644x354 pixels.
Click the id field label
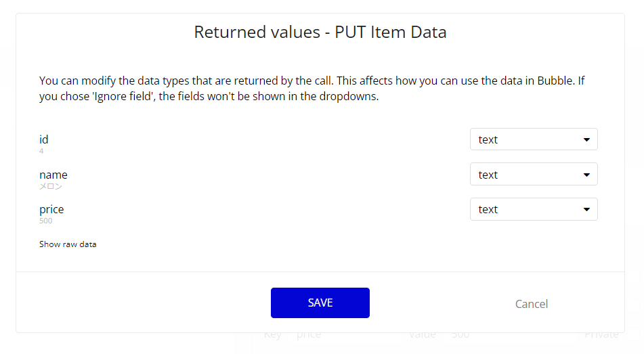point(44,139)
